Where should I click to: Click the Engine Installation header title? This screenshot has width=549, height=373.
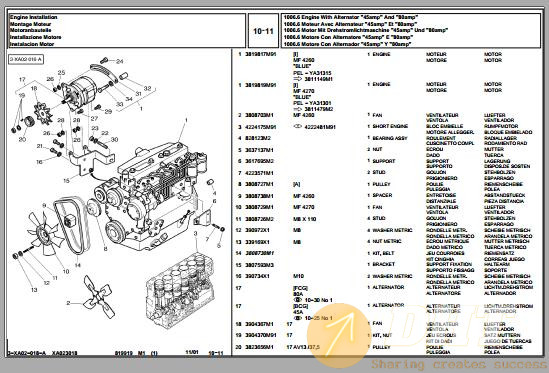34,17
